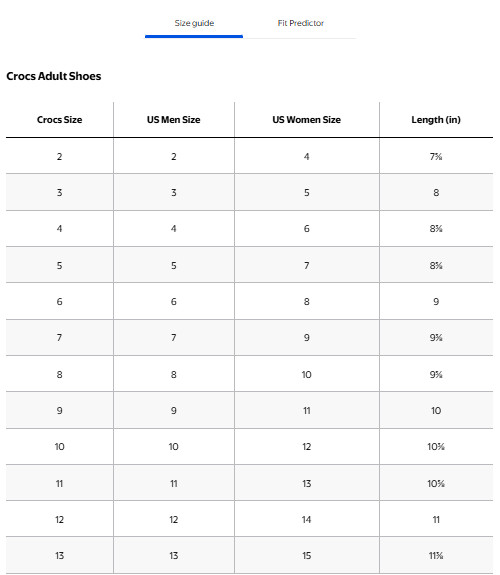Click the Length (in) column header

[x=436, y=120]
